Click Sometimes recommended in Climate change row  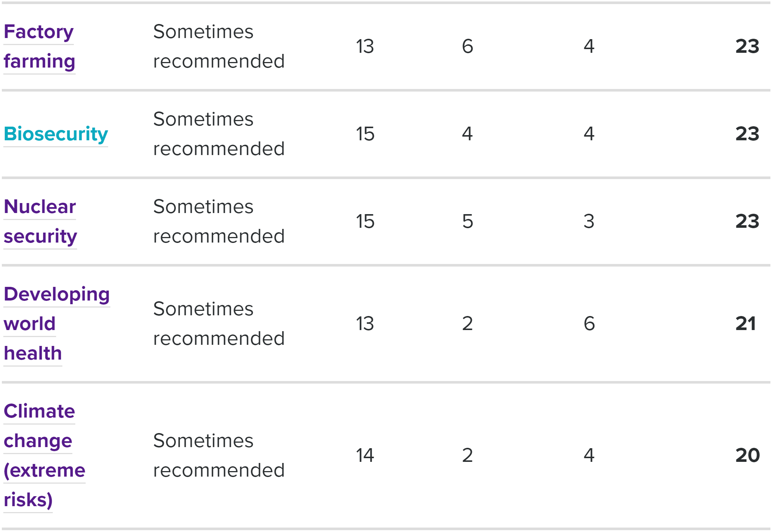pos(219,456)
